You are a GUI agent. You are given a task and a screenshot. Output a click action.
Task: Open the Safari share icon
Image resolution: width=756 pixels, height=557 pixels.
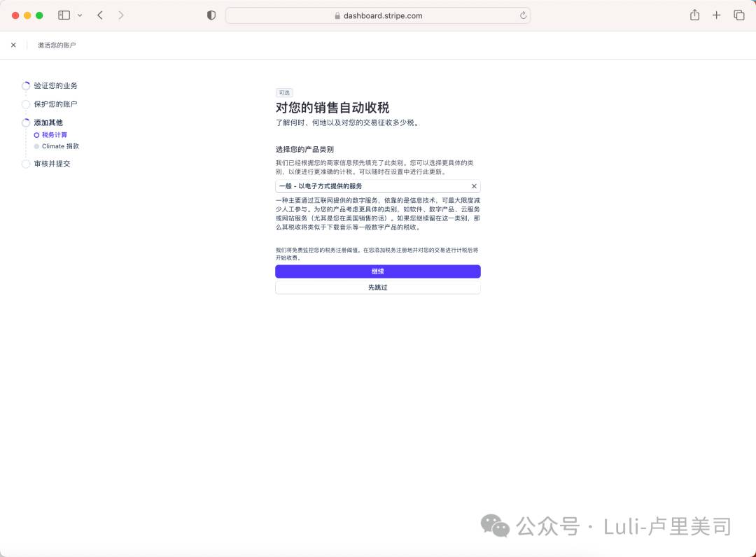694,15
